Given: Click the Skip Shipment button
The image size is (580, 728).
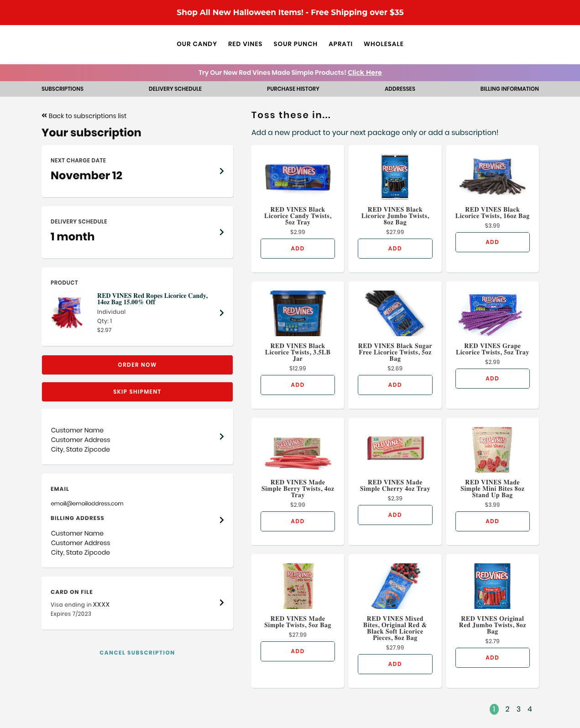Looking at the screenshot, I should 137,392.
